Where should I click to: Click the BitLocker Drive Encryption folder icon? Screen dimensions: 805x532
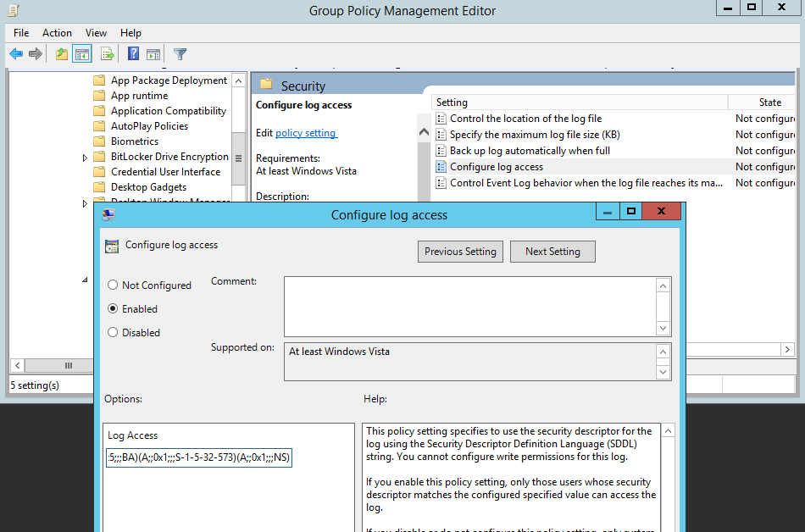99,157
